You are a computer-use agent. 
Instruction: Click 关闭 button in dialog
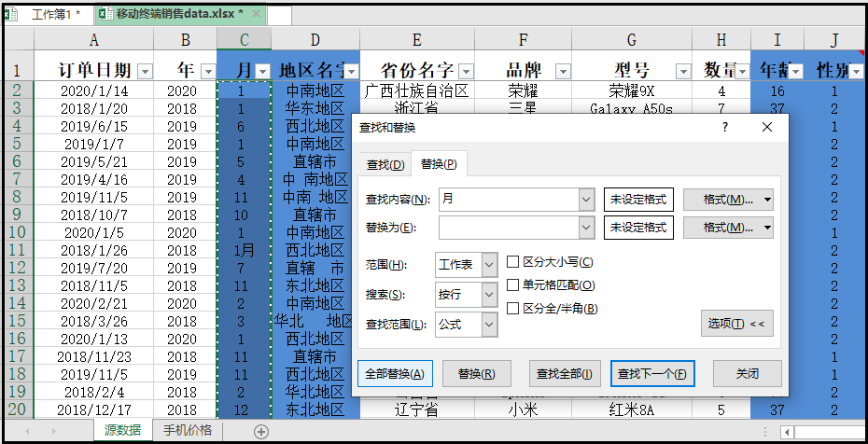[748, 374]
